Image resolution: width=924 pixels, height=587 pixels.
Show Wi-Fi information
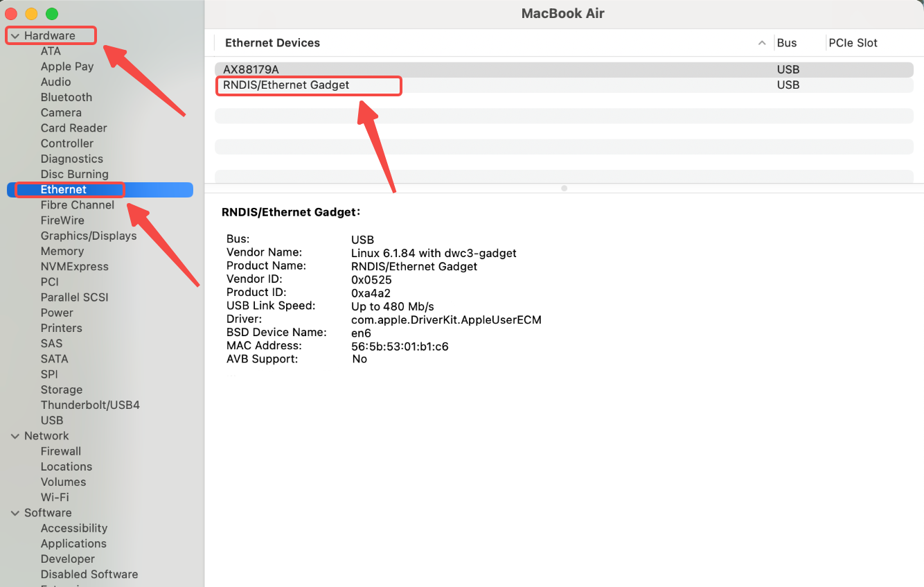55,498
